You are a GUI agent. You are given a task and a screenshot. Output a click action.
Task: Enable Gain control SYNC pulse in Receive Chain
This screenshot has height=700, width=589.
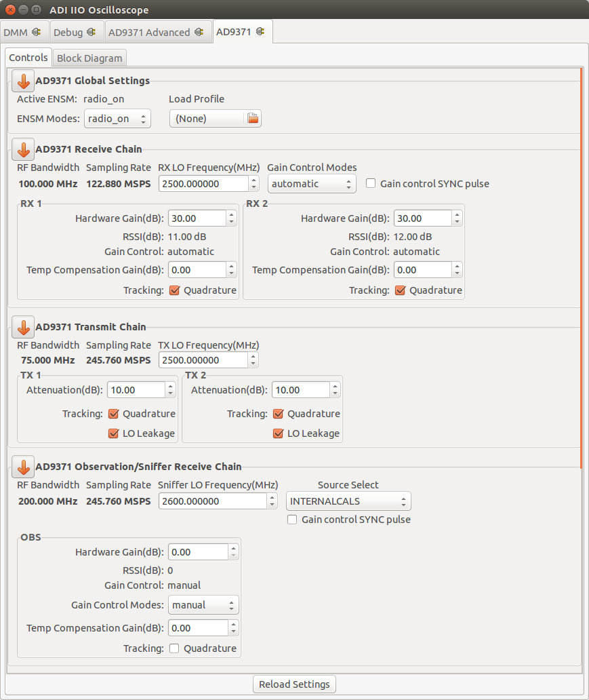[x=369, y=183]
